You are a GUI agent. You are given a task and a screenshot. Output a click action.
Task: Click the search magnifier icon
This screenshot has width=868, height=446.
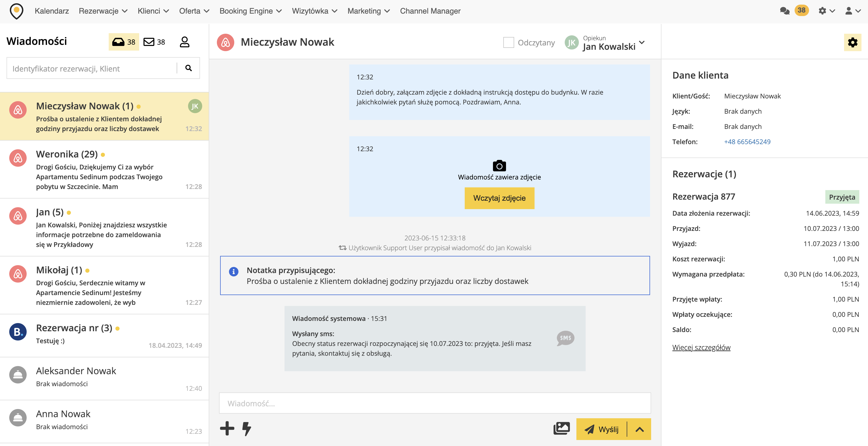pos(188,68)
